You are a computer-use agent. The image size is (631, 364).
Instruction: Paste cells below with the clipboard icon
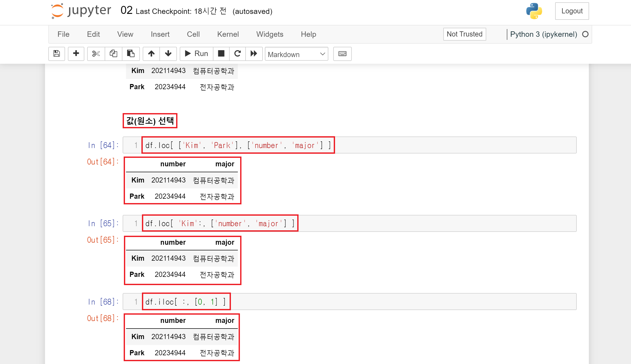coord(131,53)
